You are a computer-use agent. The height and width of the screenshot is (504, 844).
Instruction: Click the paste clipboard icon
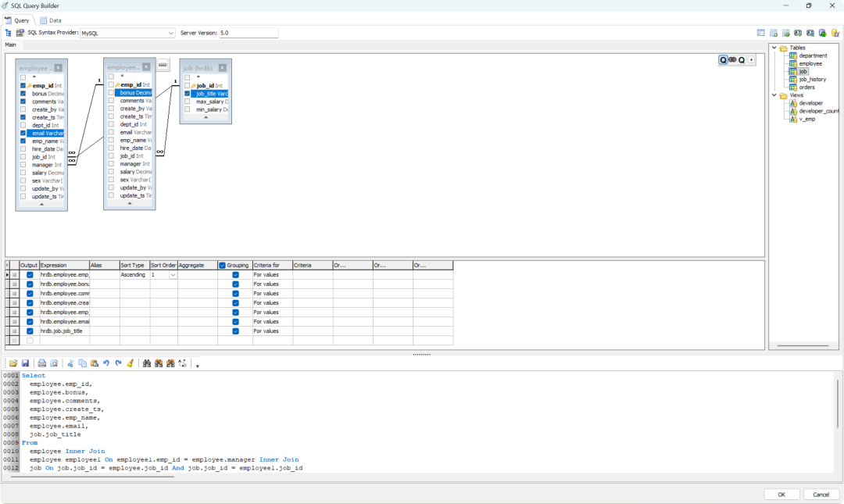tap(95, 363)
